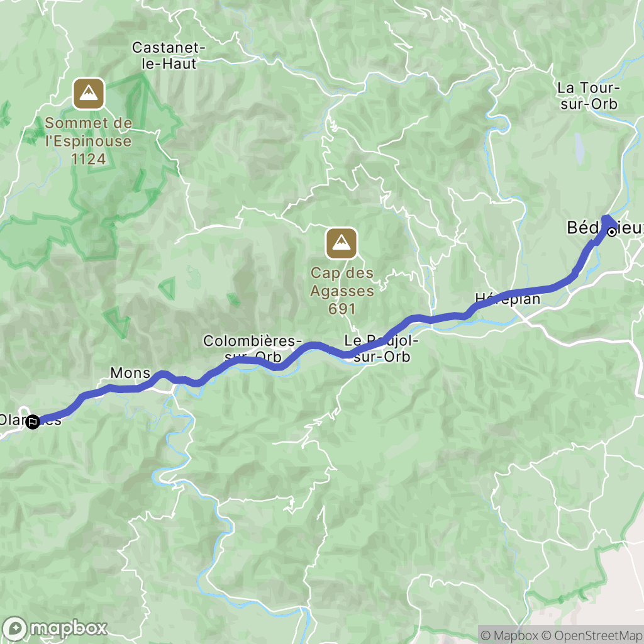
Task: Click the Cap des Agasses mountain icon
Action: coord(341,243)
